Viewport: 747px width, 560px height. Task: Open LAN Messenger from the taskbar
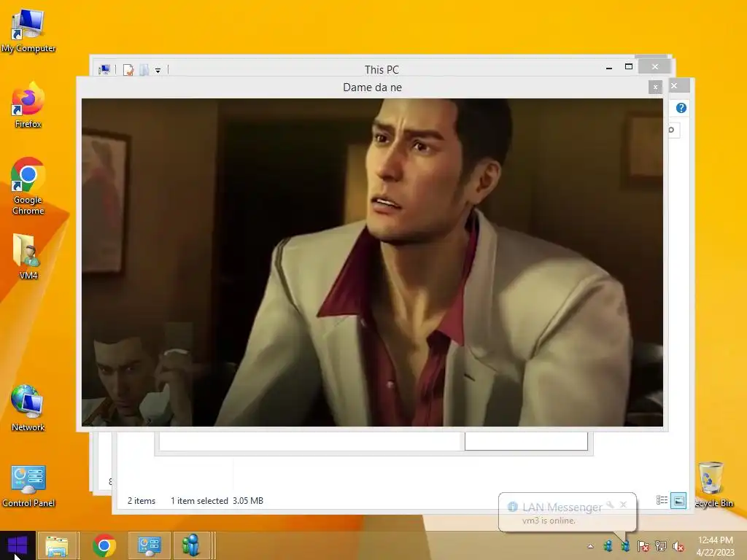[191, 545]
